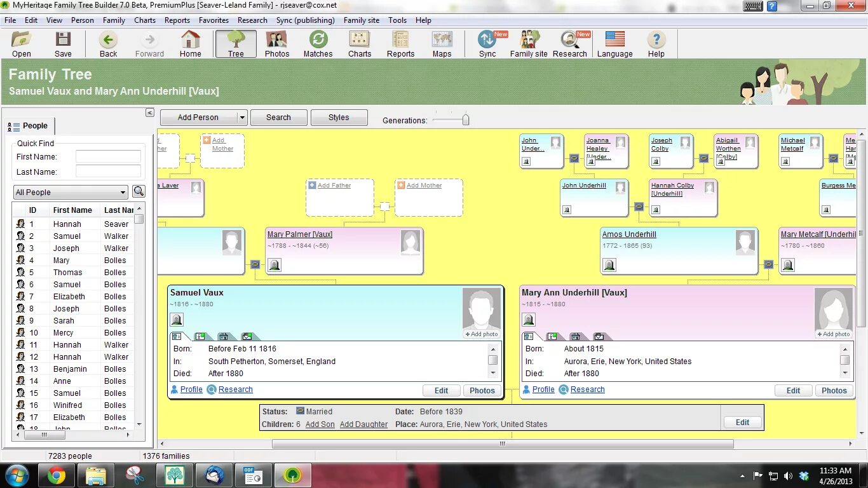Click the volume icon in system tray
The image size is (868, 488).
tap(788, 476)
